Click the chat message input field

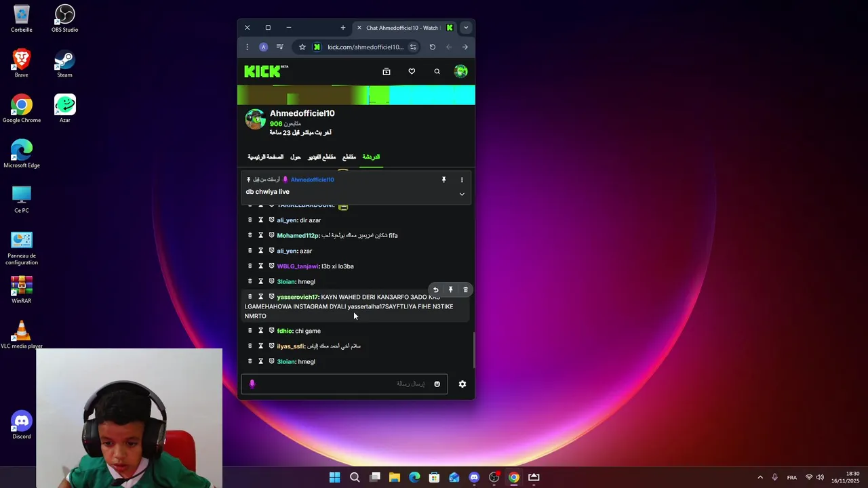click(344, 384)
